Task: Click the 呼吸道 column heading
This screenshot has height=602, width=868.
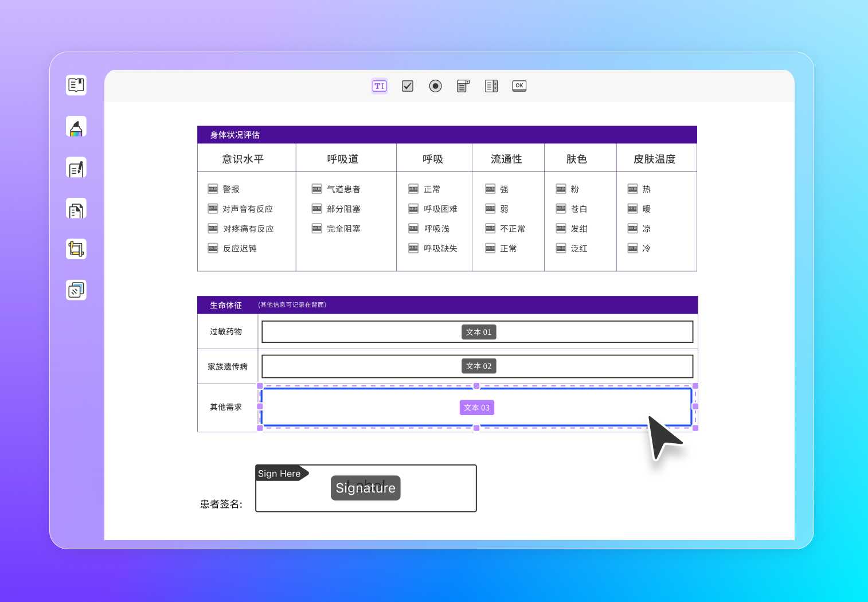Action: click(x=343, y=159)
